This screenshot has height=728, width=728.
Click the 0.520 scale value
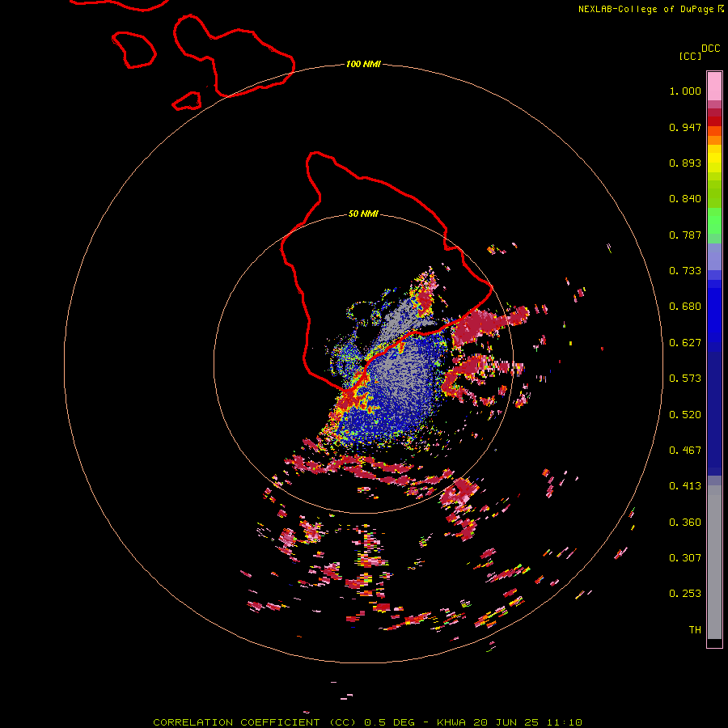coord(685,415)
